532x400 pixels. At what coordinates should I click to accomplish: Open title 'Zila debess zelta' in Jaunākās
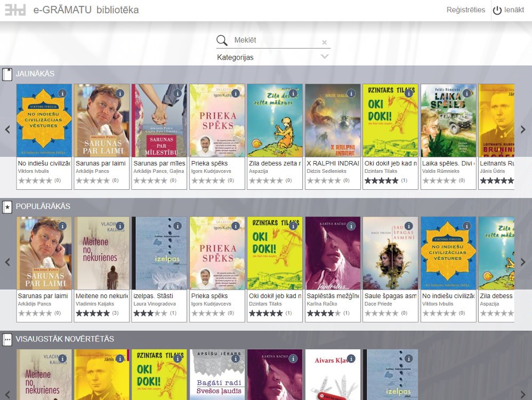(275, 163)
